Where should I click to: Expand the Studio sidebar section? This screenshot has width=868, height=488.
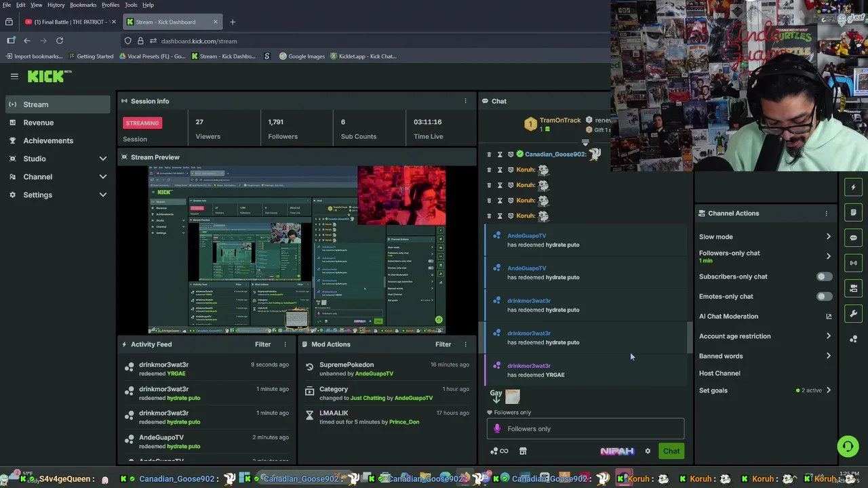(103, 159)
